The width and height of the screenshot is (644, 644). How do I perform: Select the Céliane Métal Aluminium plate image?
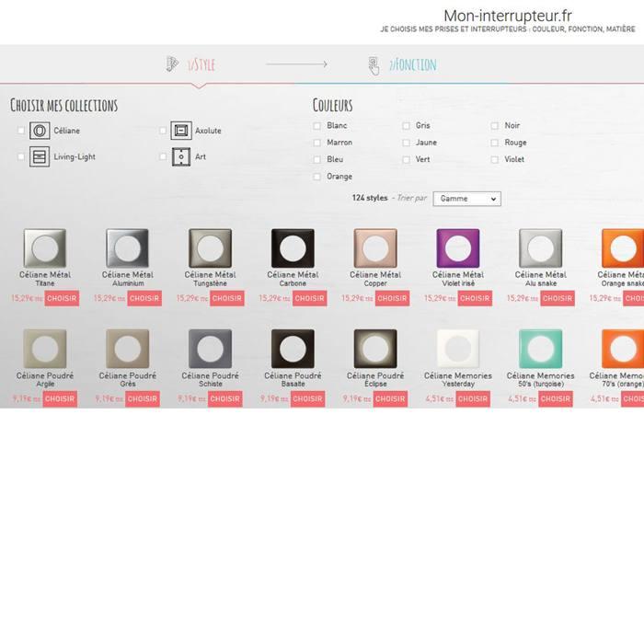point(127,248)
